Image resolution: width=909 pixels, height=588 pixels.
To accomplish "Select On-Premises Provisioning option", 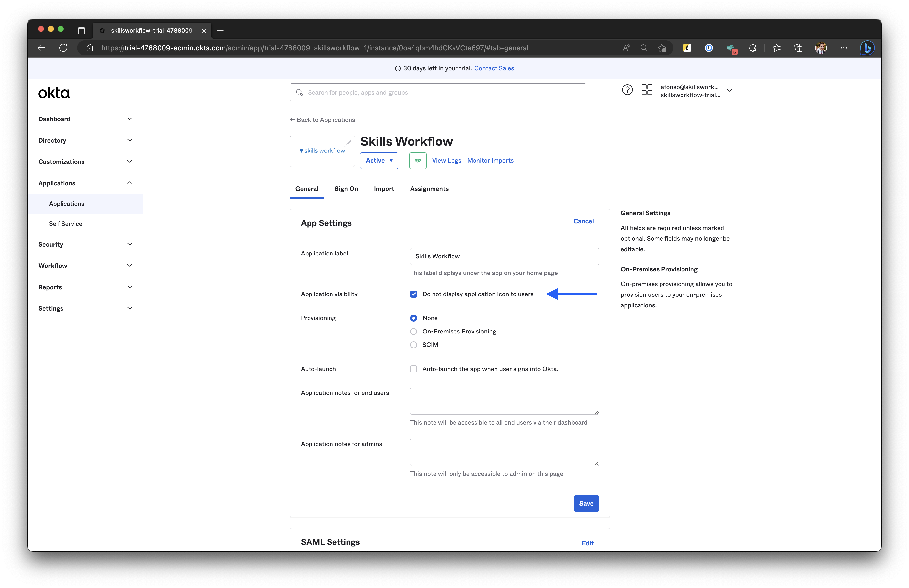I will (414, 332).
